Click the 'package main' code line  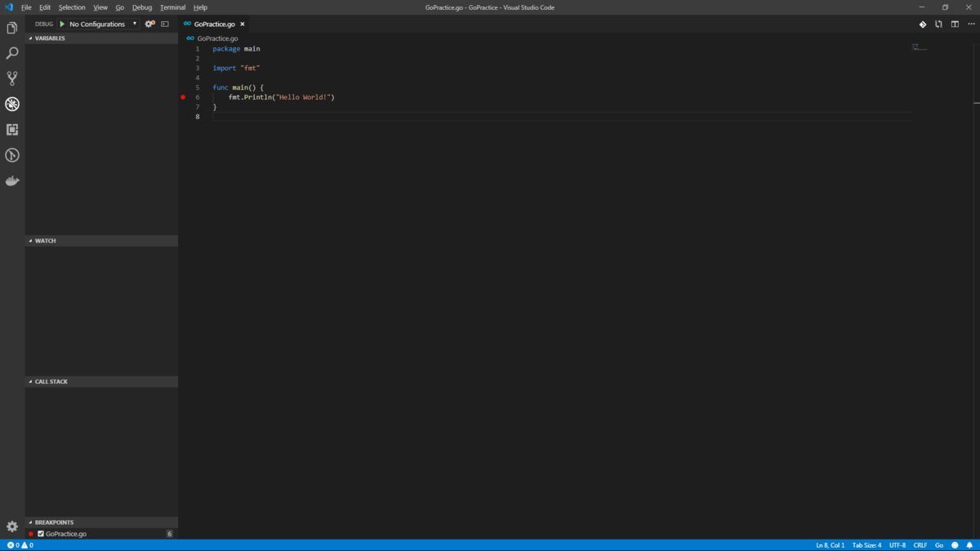click(236, 49)
